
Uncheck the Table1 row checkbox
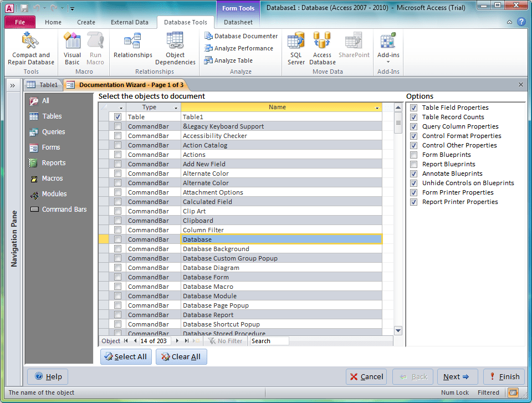pyautogui.click(x=117, y=117)
